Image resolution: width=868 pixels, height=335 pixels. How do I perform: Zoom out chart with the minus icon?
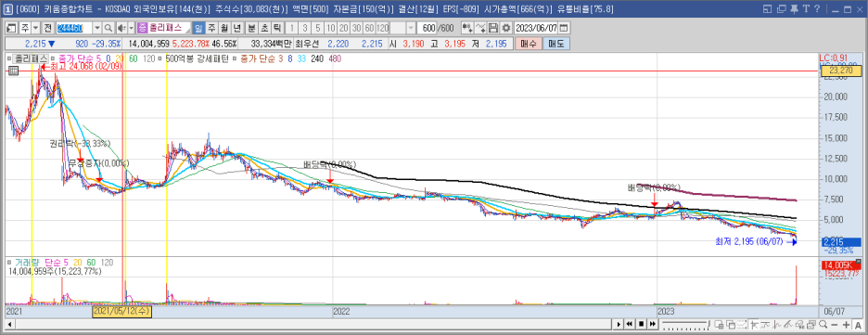tap(835, 324)
